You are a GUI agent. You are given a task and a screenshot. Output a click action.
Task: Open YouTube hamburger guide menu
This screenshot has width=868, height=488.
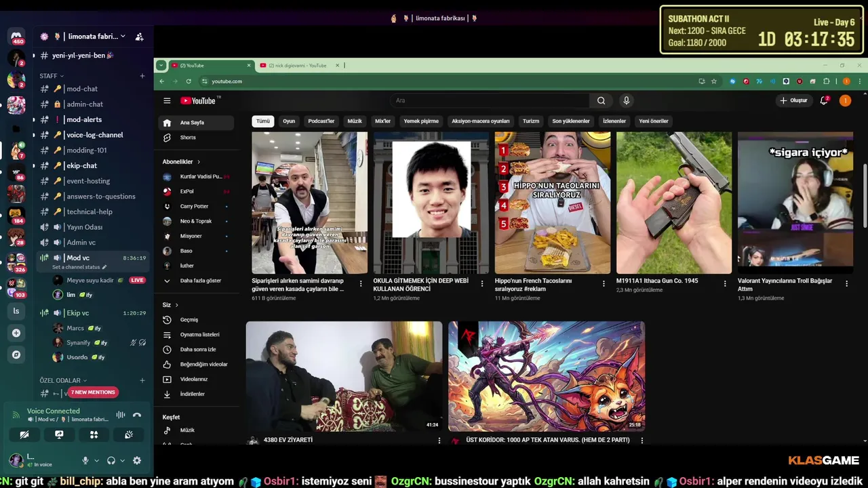tap(167, 100)
